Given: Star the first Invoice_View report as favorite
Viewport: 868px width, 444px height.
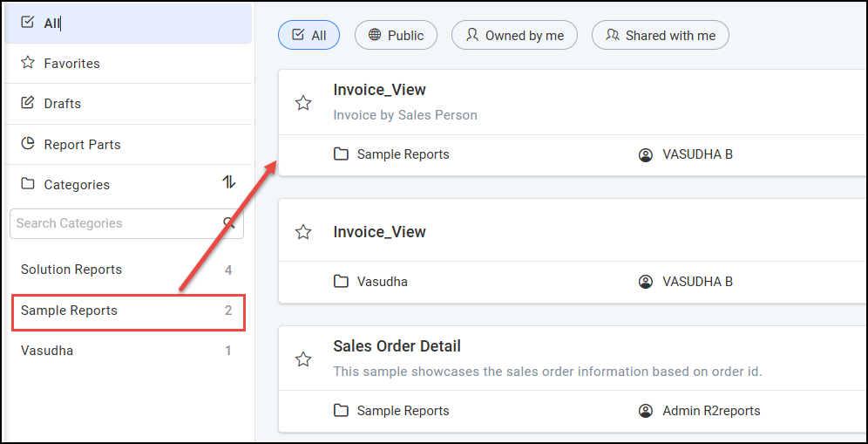Looking at the screenshot, I should 303,103.
